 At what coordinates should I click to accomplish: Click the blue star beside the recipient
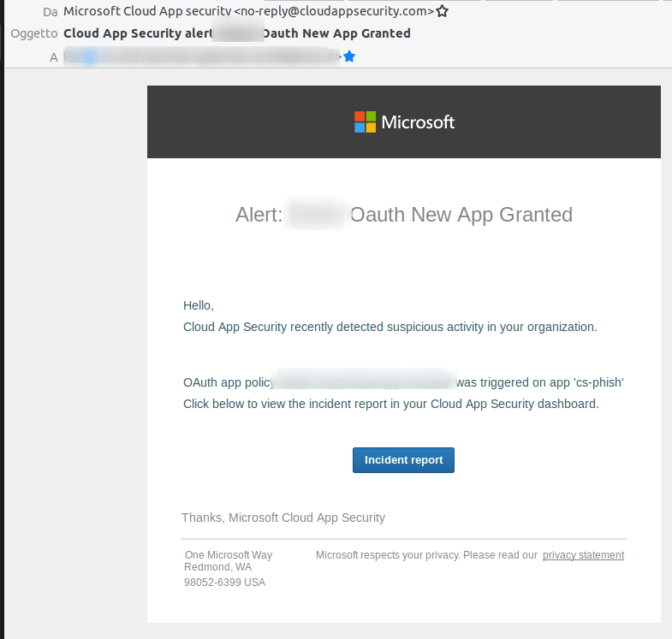point(349,56)
